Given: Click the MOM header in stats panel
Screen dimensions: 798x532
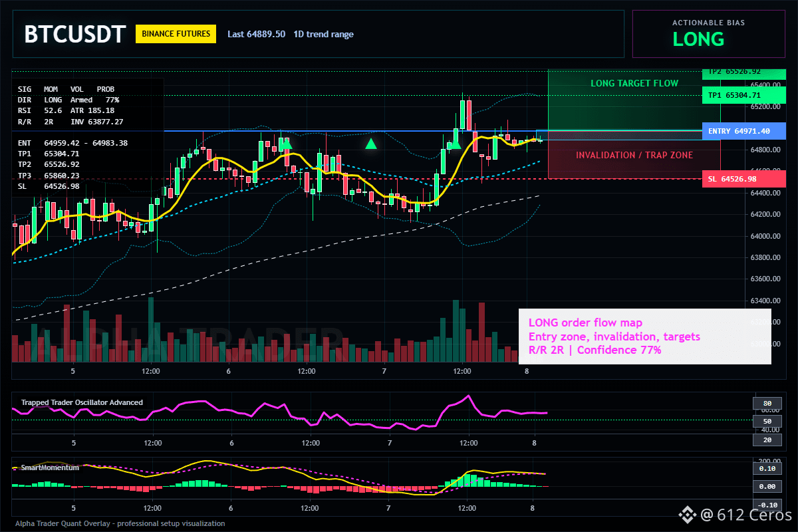Looking at the screenshot, I should [x=51, y=88].
